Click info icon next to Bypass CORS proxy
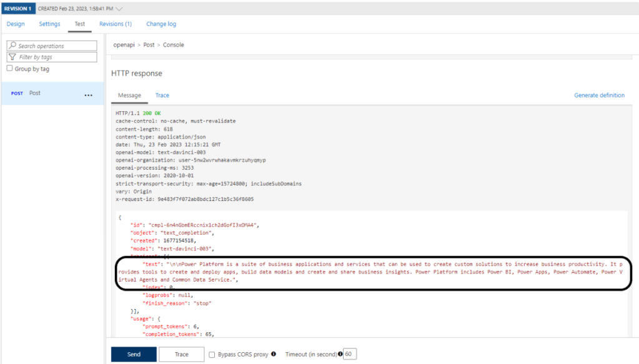 click(274, 354)
